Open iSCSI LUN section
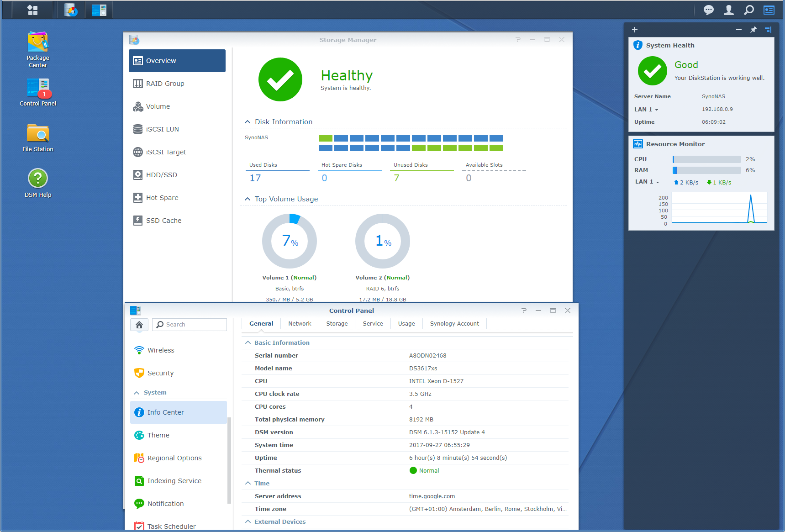 coord(177,129)
